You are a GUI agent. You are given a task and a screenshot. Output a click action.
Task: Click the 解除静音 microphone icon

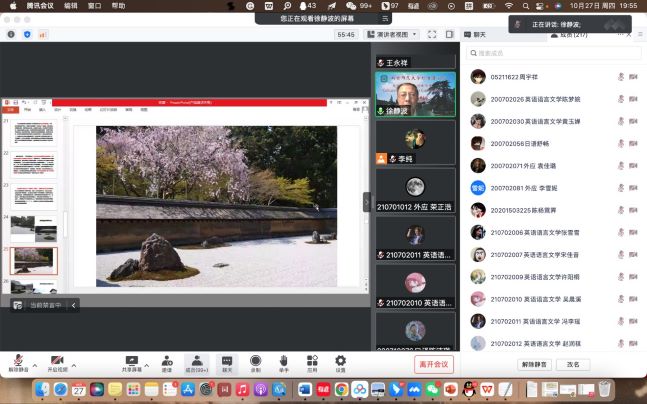18,360
